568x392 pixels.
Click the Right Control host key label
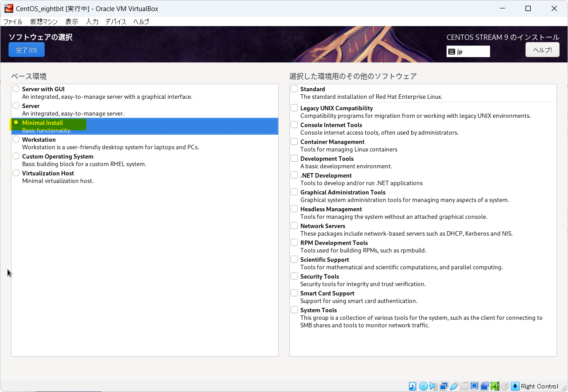point(540,386)
